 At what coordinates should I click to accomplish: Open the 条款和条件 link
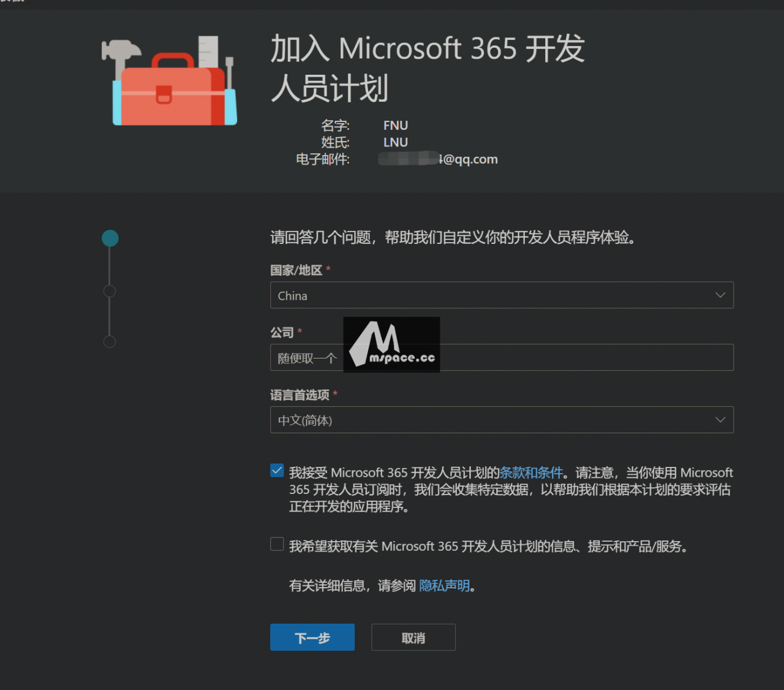coord(531,472)
